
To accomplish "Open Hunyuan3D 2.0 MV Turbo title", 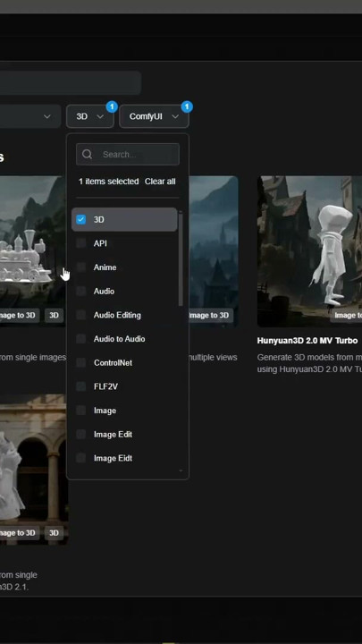I will (307, 341).
